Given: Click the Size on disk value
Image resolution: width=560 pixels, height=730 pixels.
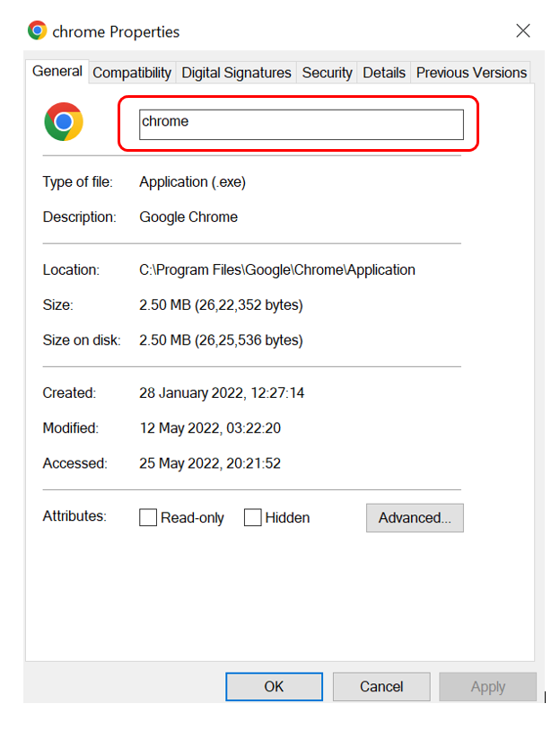Looking at the screenshot, I should [221, 340].
